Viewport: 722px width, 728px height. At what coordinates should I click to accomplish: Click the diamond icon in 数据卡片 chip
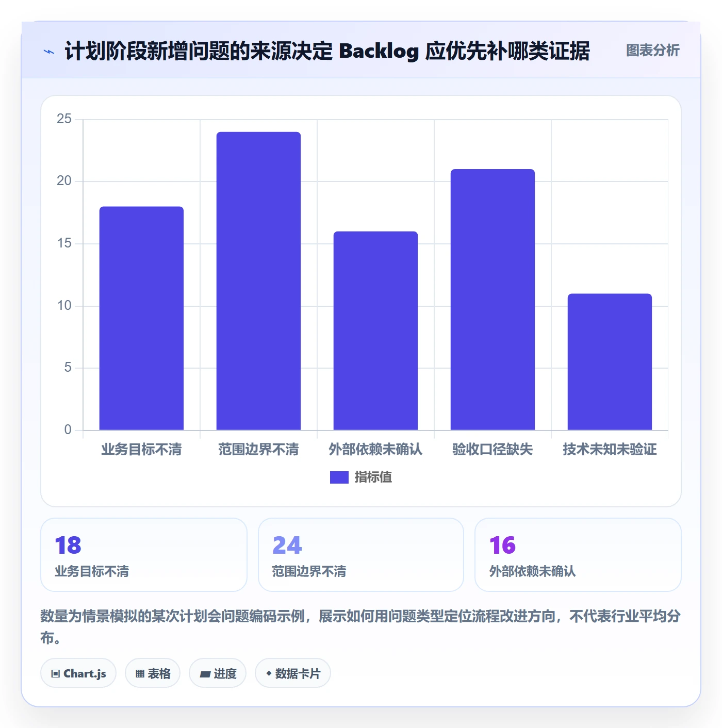[269, 673]
